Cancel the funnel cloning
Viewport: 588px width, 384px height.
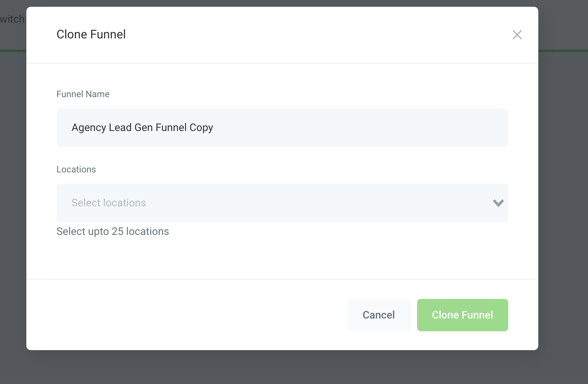379,315
